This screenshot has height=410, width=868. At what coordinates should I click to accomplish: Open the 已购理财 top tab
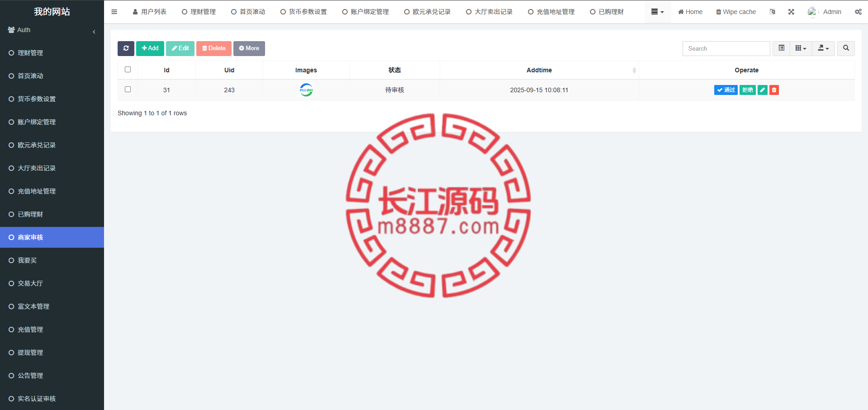[607, 12]
